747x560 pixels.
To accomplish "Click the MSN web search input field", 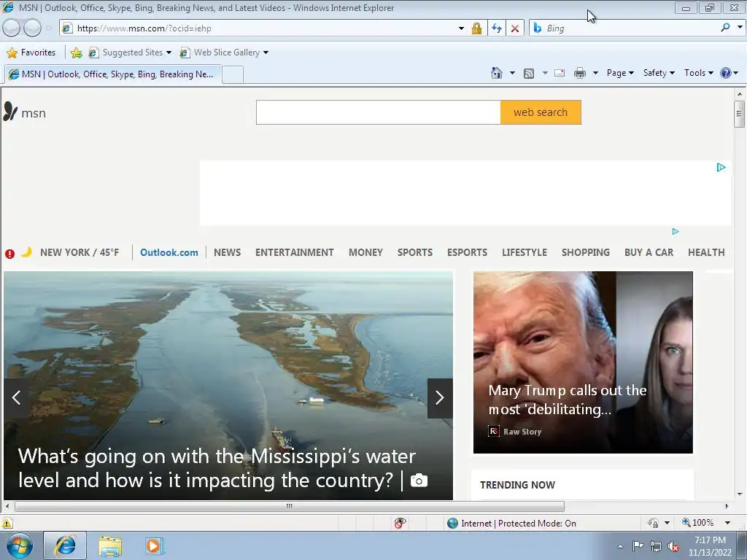I will coord(379,112).
